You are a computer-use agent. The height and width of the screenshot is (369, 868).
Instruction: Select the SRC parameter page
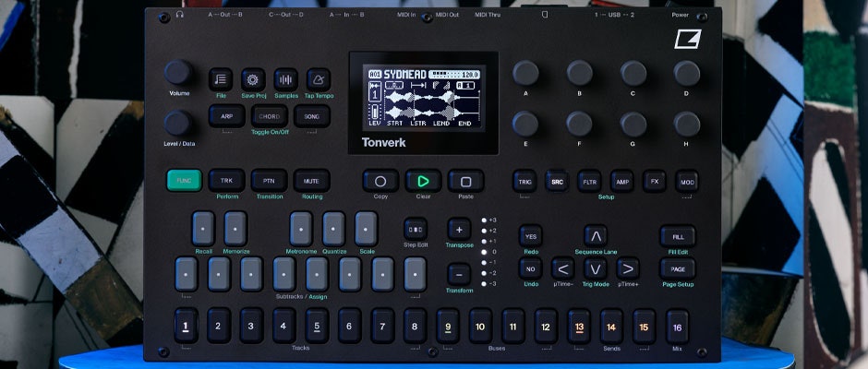point(557,181)
